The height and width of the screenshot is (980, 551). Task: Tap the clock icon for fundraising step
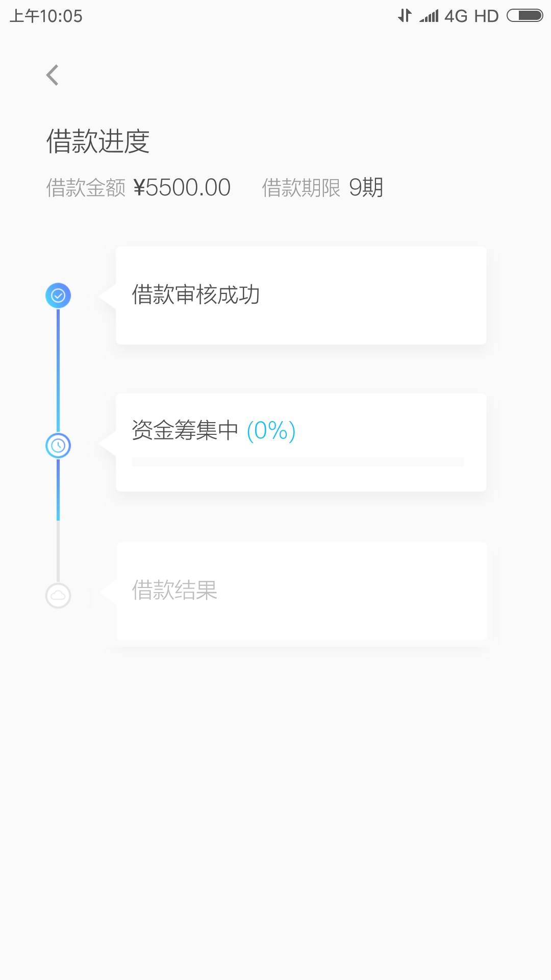pos(58,446)
